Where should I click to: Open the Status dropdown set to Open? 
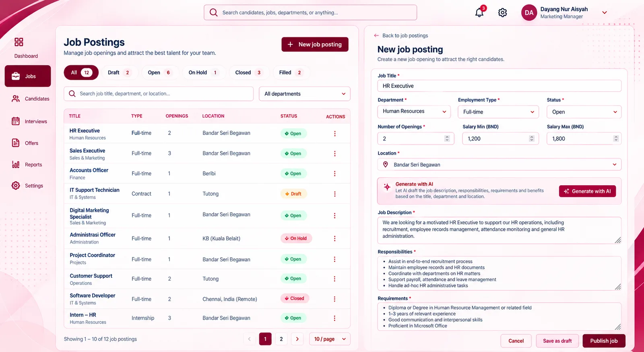pyautogui.click(x=584, y=112)
